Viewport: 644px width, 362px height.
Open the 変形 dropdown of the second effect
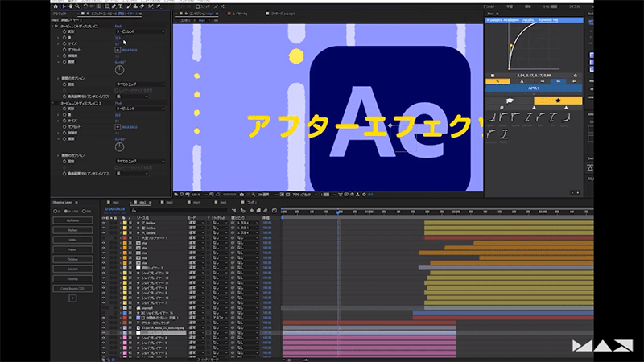[140, 109]
